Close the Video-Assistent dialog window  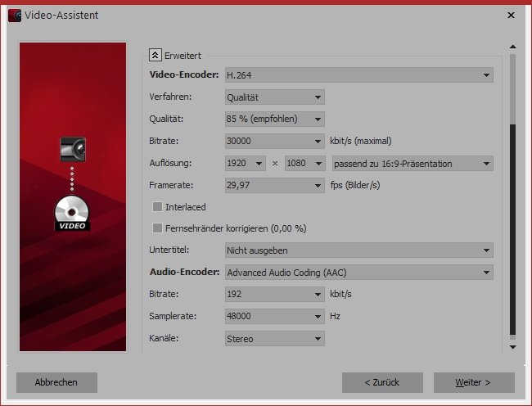coord(512,15)
